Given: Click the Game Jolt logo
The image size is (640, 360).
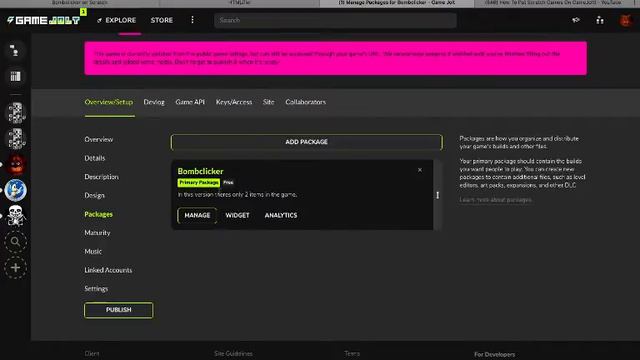Looking at the screenshot, I should coord(44,20).
